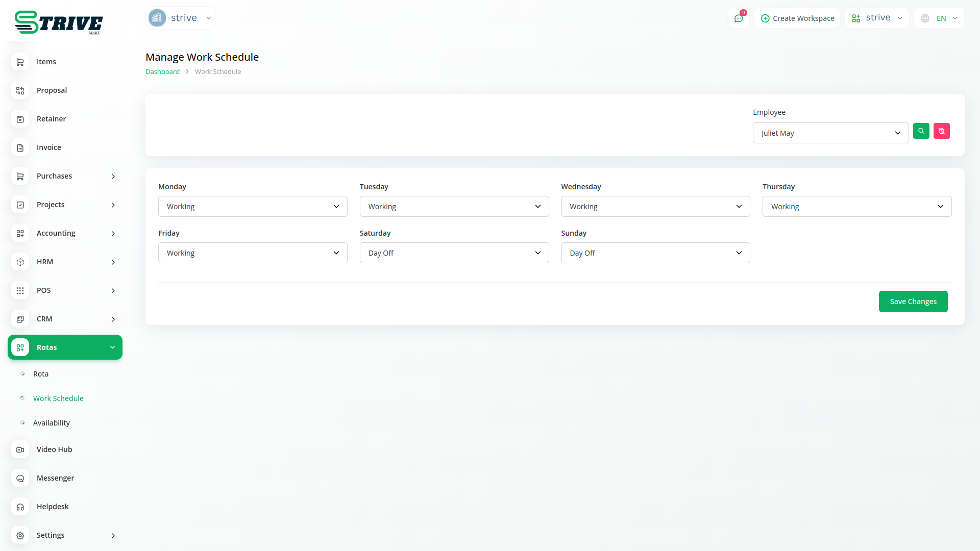Image resolution: width=980 pixels, height=551 pixels.
Task: Open the Rota submenu item
Action: tap(41, 374)
